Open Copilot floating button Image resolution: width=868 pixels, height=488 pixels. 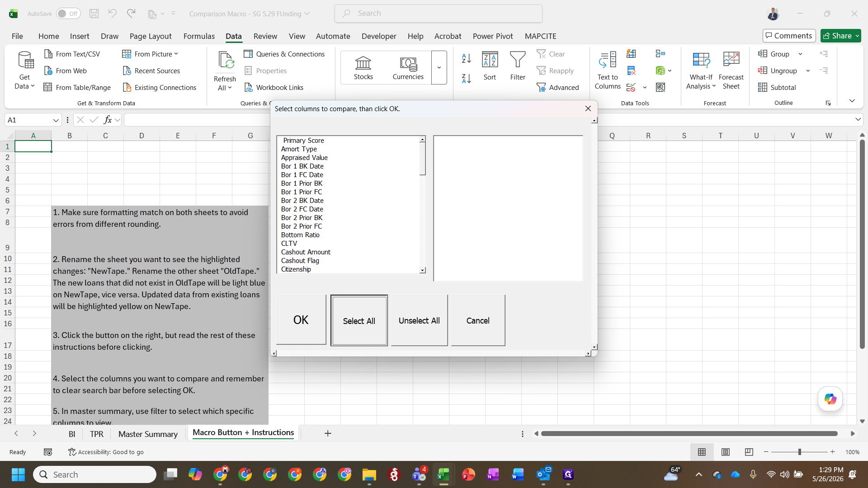click(x=830, y=399)
